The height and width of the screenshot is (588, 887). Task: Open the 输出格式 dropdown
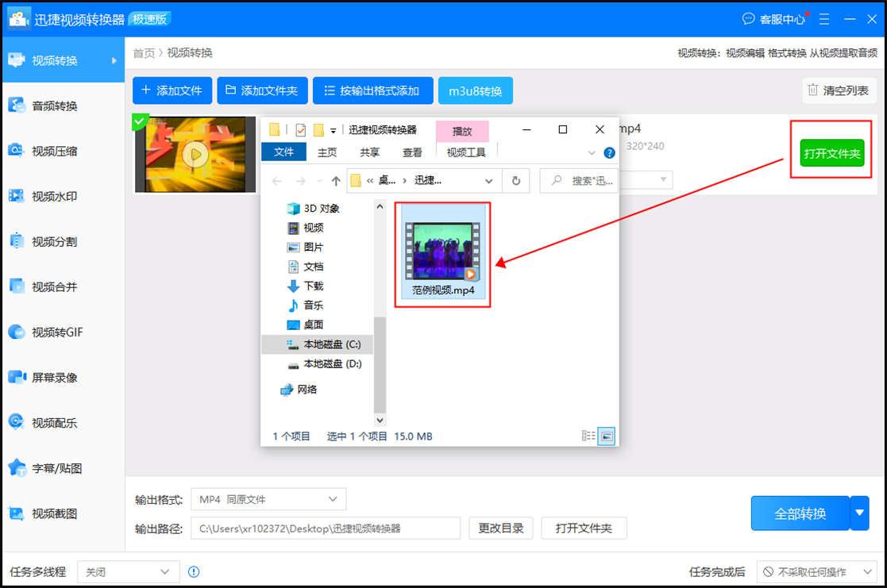[x=268, y=499]
